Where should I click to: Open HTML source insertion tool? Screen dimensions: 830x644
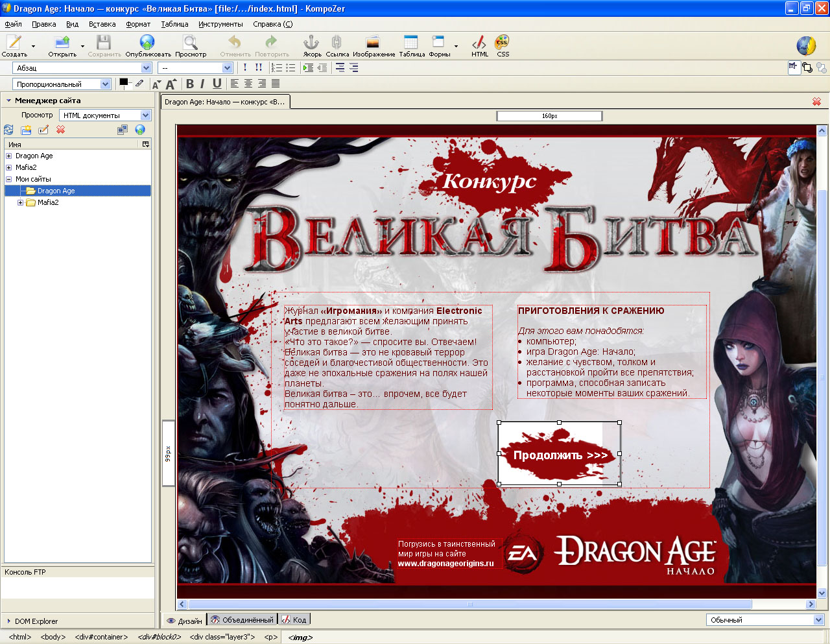(480, 45)
